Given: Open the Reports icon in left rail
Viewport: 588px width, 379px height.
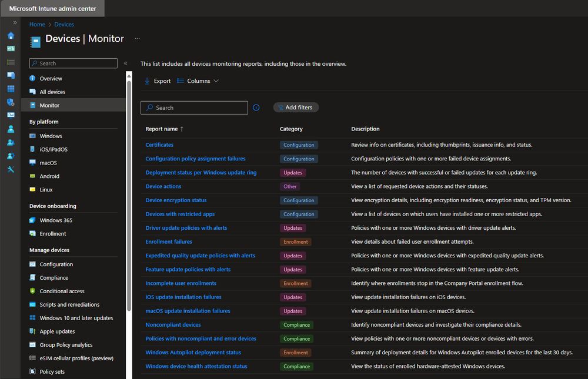Looking at the screenshot, I should click(11, 115).
